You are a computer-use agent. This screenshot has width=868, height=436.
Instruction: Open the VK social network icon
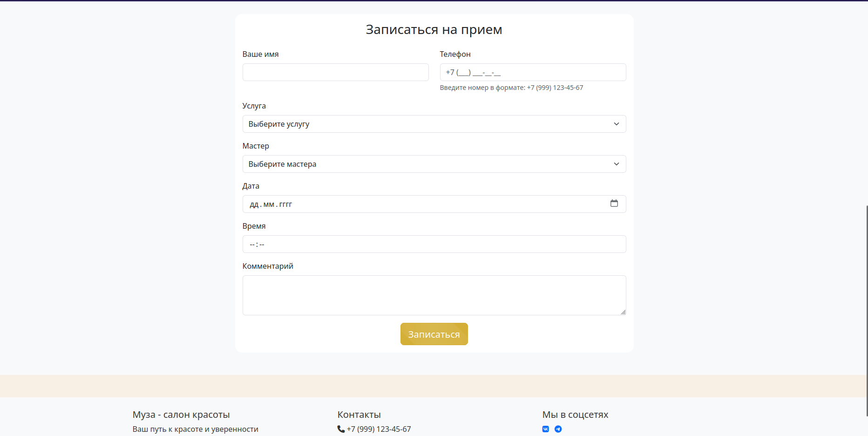click(x=545, y=429)
